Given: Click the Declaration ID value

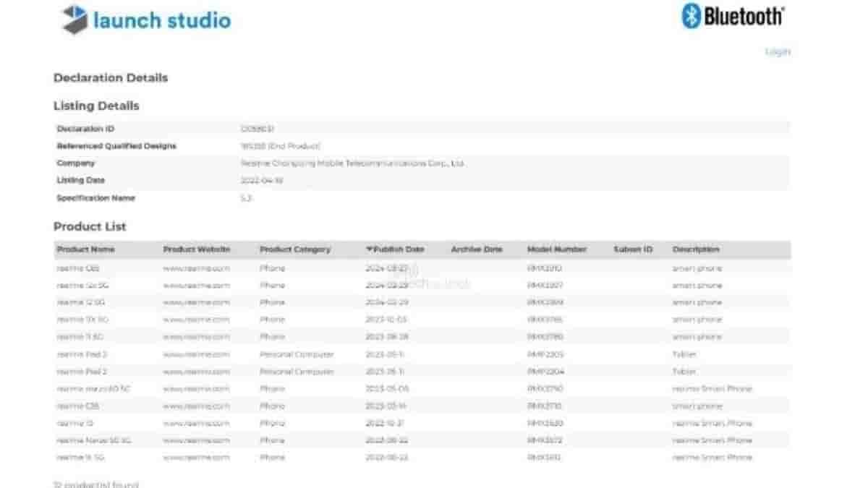Looking at the screenshot, I should click(x=257, y=129).
